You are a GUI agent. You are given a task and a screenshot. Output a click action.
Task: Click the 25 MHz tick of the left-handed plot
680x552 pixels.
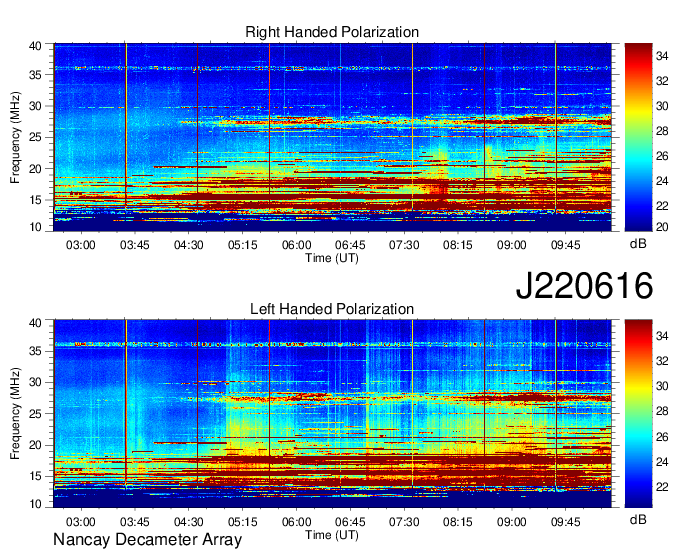coord(35,414)
